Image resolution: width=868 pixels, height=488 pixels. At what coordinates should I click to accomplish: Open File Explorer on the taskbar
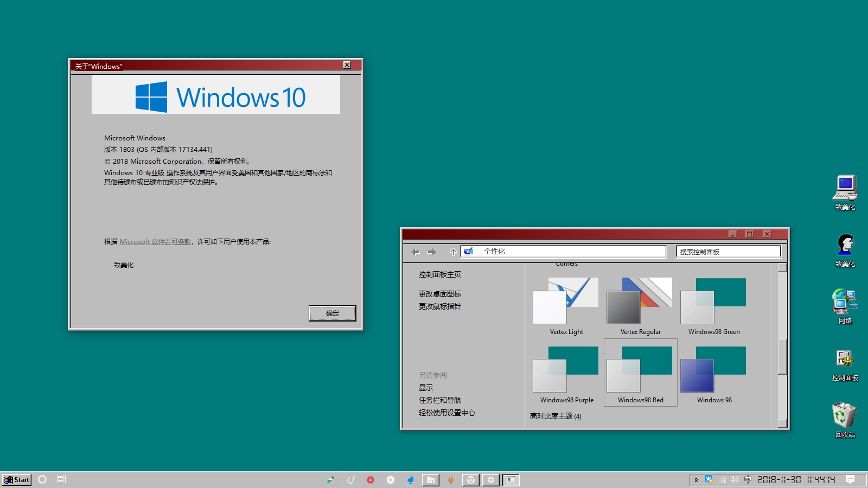point(431,480)
